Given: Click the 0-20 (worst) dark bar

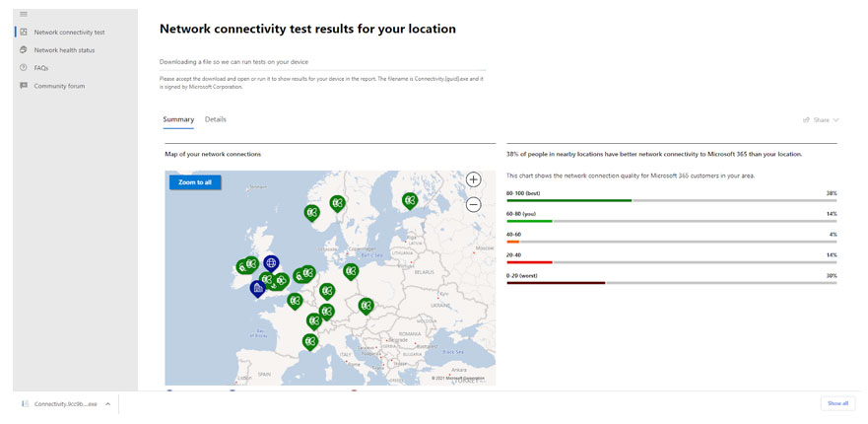Looking at the screenshot, I should [x=556, y=283].
